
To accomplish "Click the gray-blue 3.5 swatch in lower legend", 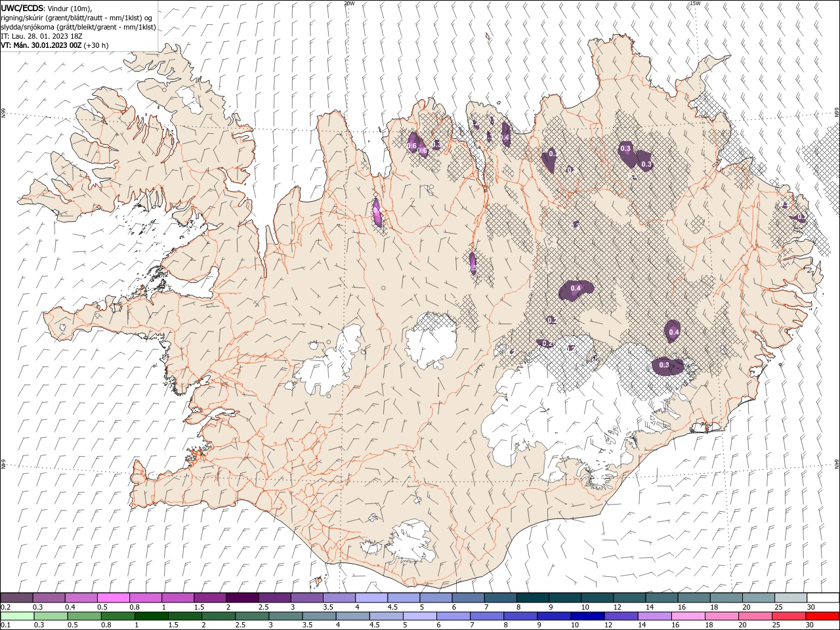I will pyautogui.click(x=320, y=616).
